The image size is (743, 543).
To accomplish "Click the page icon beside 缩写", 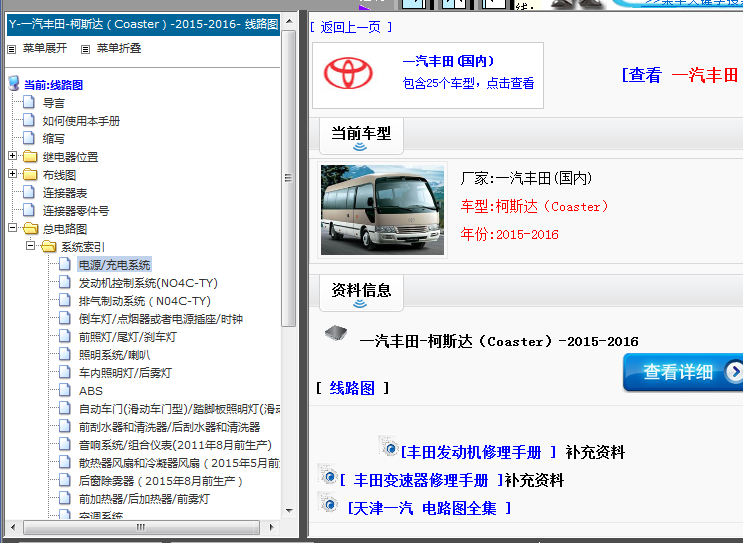I will pyautogui.click(x=29, y=138).
